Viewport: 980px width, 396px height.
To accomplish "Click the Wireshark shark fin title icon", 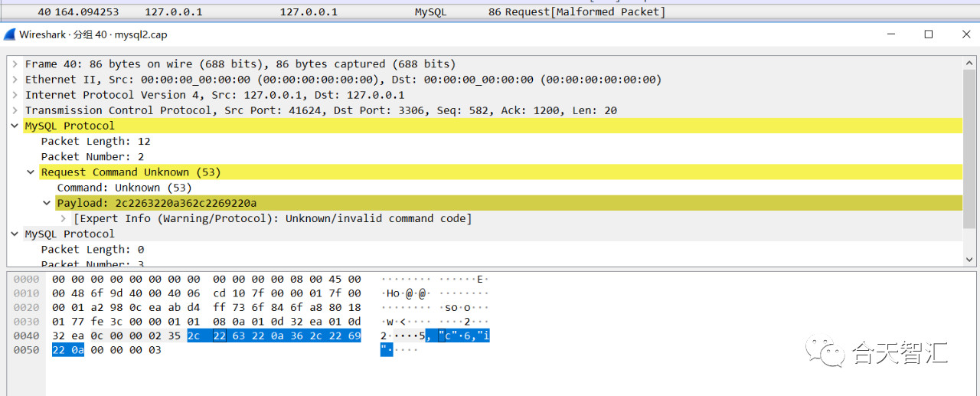I will 10,34.
